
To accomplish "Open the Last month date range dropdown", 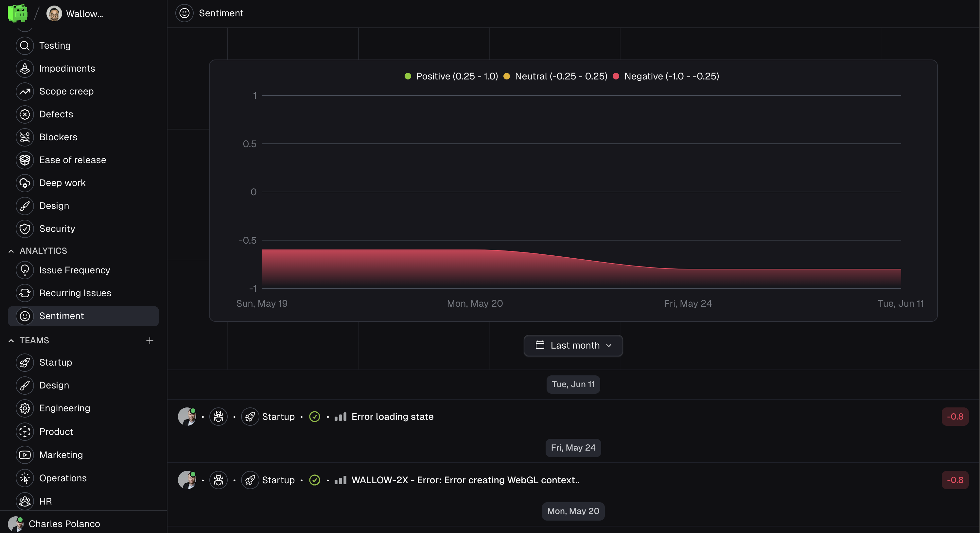I will [573, 345].
